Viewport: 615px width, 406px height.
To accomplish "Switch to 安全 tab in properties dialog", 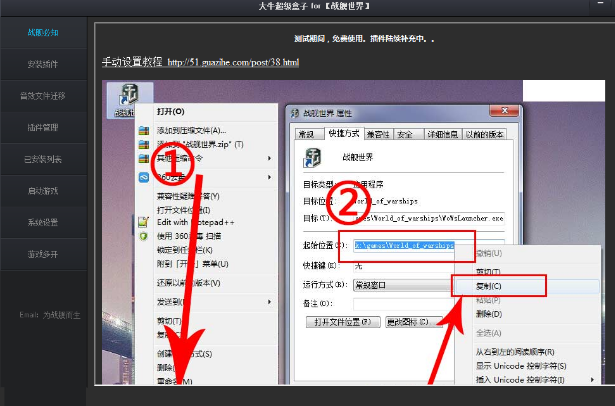I will point(408,134).
